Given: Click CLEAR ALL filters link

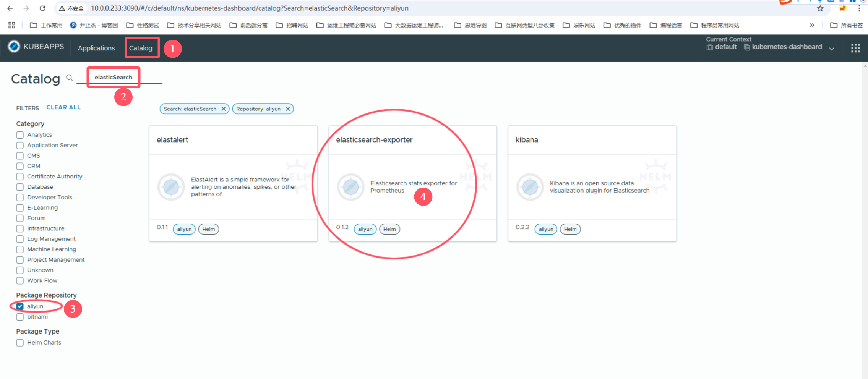Looking at the screenshot, I should 63,107.
